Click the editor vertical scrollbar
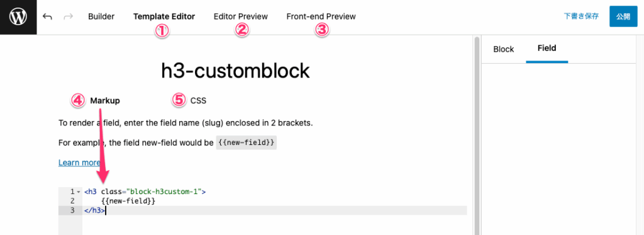The height and width of the screenshot is (235, 644). tap(477, 136)
